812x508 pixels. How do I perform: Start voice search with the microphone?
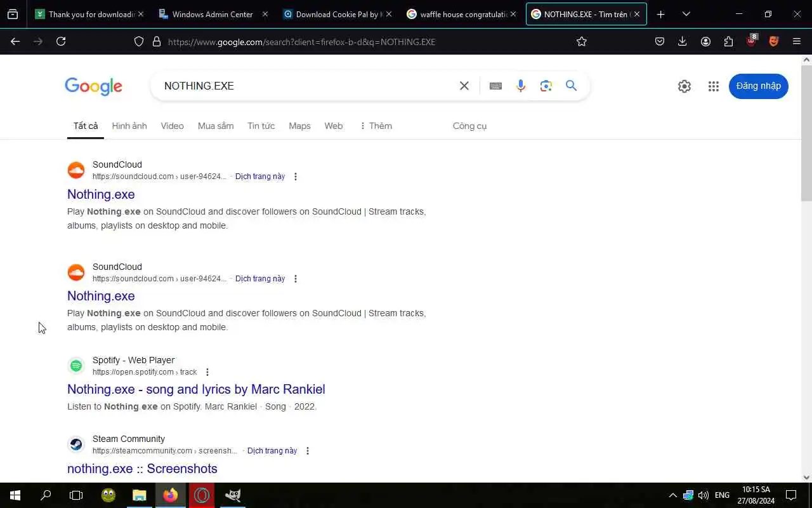[x=521, y=86]
